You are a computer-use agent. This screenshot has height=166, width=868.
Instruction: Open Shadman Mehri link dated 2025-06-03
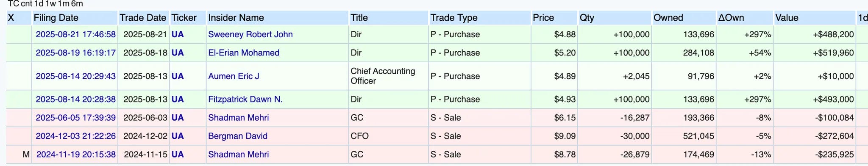[x=239, y=118]
